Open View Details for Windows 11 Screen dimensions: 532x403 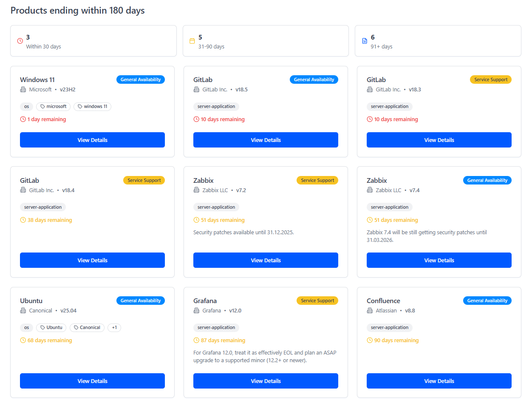tap(92, 140)
